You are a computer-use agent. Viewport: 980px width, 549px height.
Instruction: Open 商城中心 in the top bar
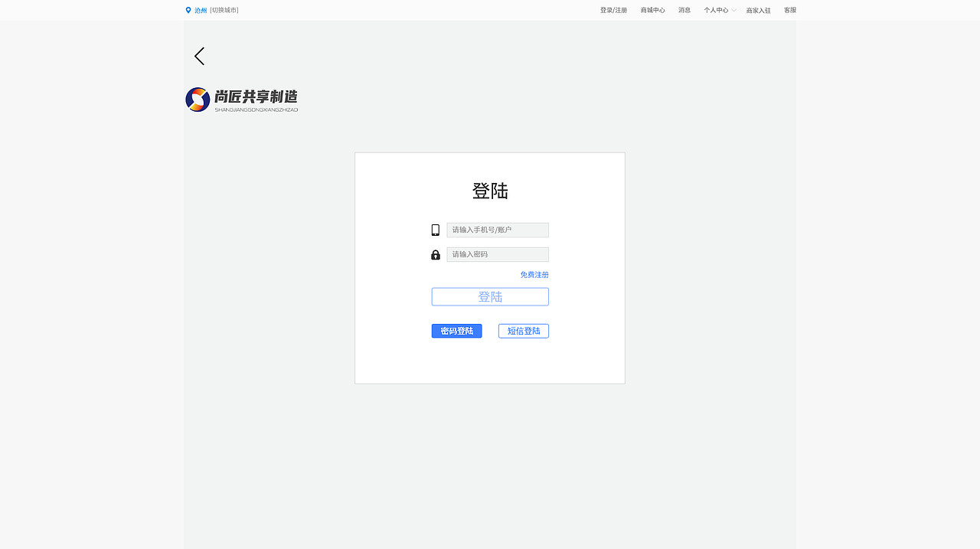[x=652, y=10]
